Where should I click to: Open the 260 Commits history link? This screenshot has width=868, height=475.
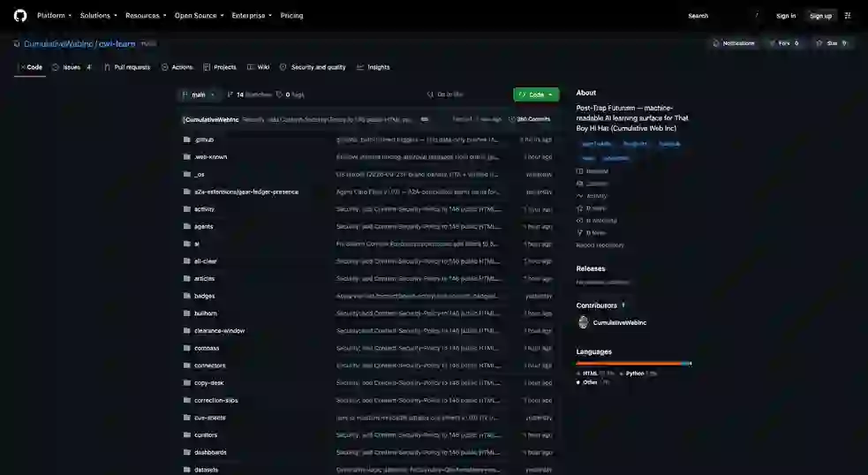coord(530,119)
